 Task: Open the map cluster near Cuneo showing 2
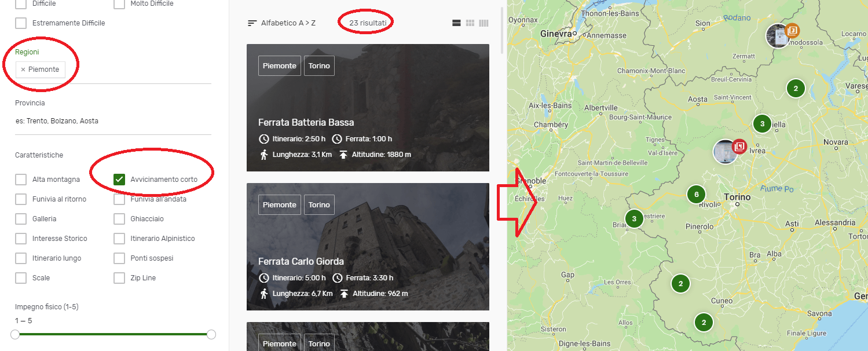pos(704,323)
